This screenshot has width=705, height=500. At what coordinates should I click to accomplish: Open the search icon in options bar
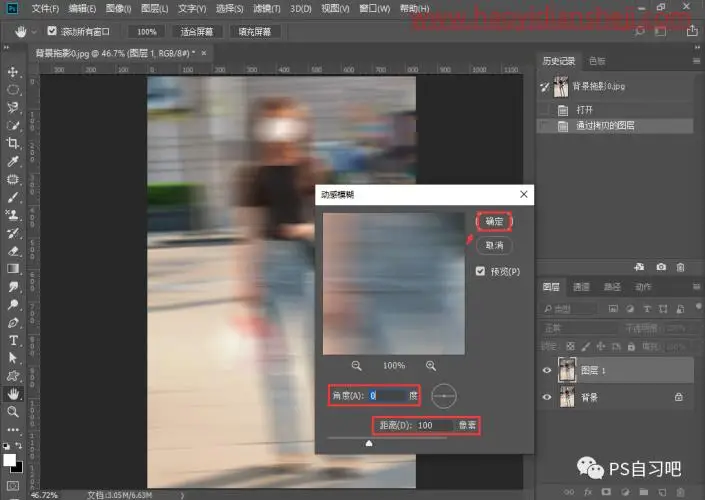(639, 31)
